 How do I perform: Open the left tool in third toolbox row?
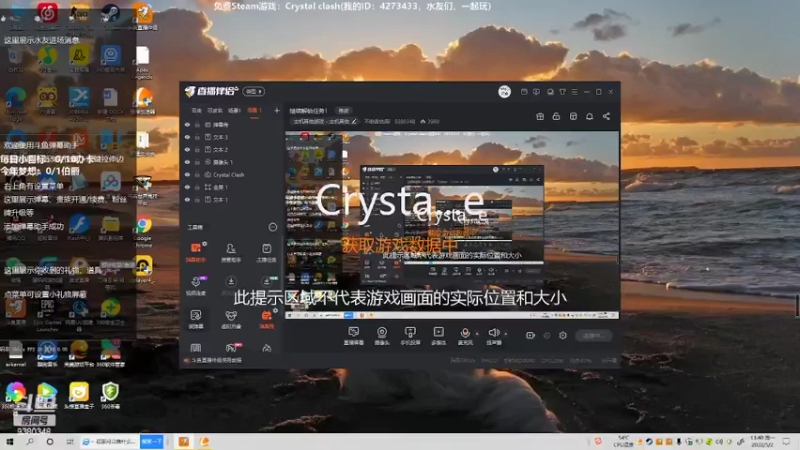point(196,319)
